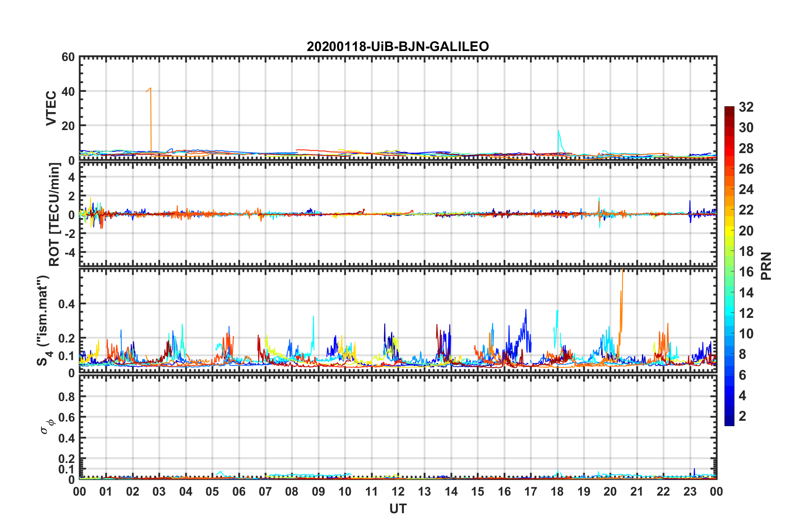Click colorbar tick label 24
796x532 pixels.
point(746,189)
